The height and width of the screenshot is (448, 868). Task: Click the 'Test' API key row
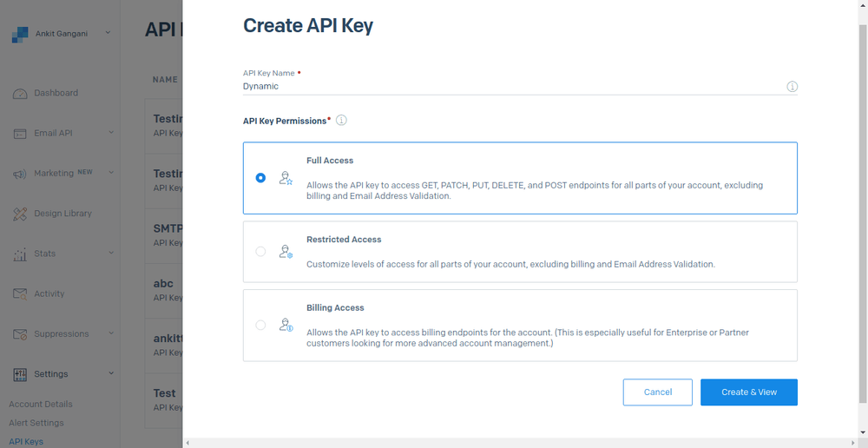coord(164,400)
